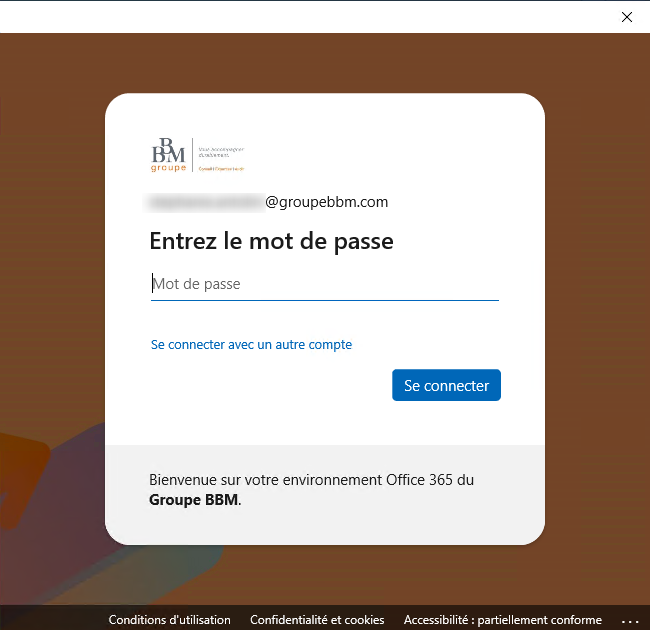650x630 pixels.
Task: Close the sign-in window with X
Action: tap(627, 17)
